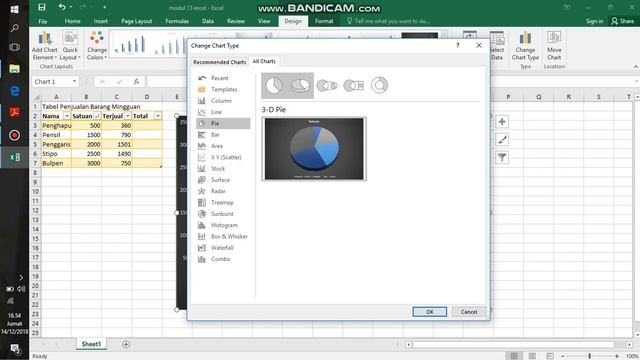Open Microsoft Edge from taskbar
Viewport: 640px width, 360px height.
click(x=14, y=91)
